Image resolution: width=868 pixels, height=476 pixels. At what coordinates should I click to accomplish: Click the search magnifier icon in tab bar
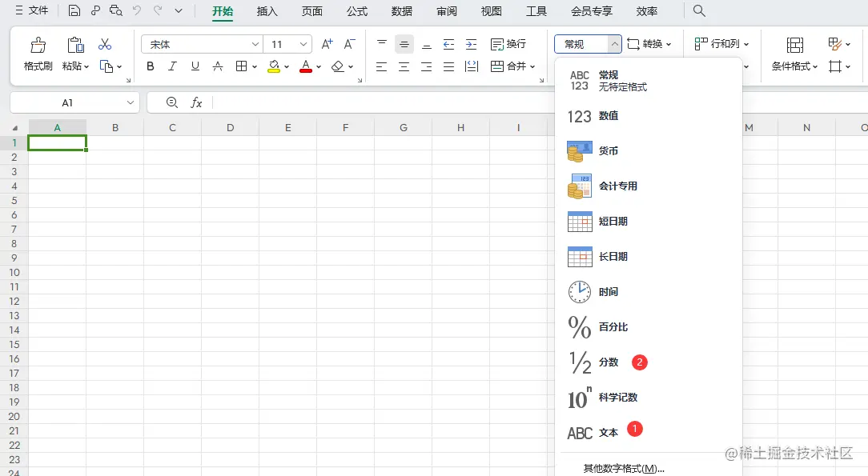(x=699, y=10)
